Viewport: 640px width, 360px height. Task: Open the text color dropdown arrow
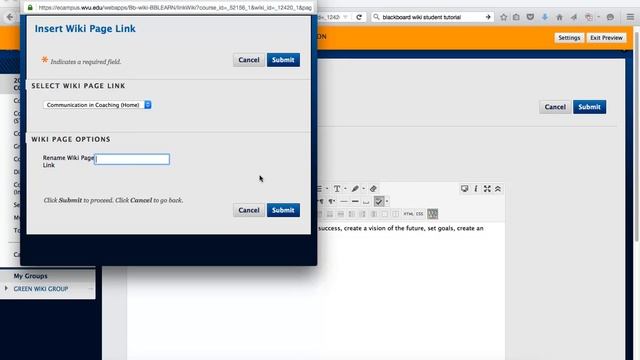point(345,189)
